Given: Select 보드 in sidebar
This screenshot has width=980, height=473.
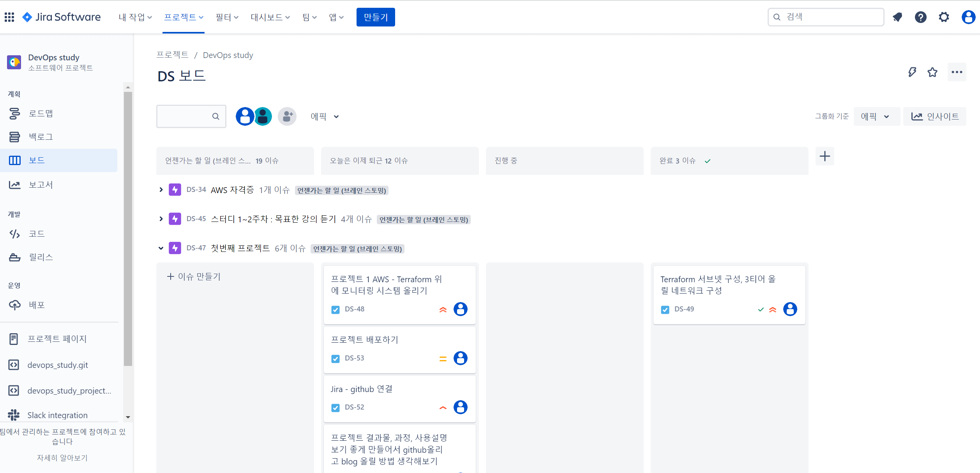Looking at the screenshot, I should [x=58, y=160].
